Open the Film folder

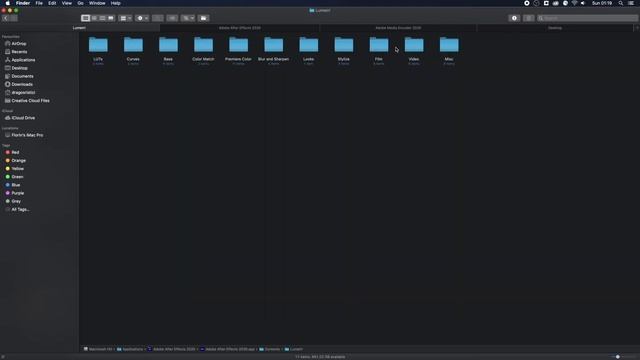(379, 45)
